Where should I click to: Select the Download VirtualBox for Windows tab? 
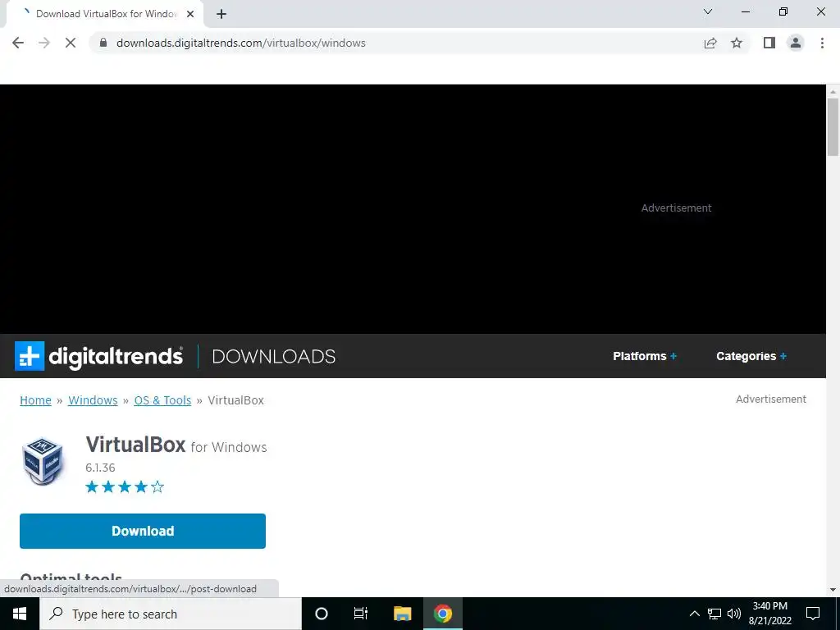(106, 14)
